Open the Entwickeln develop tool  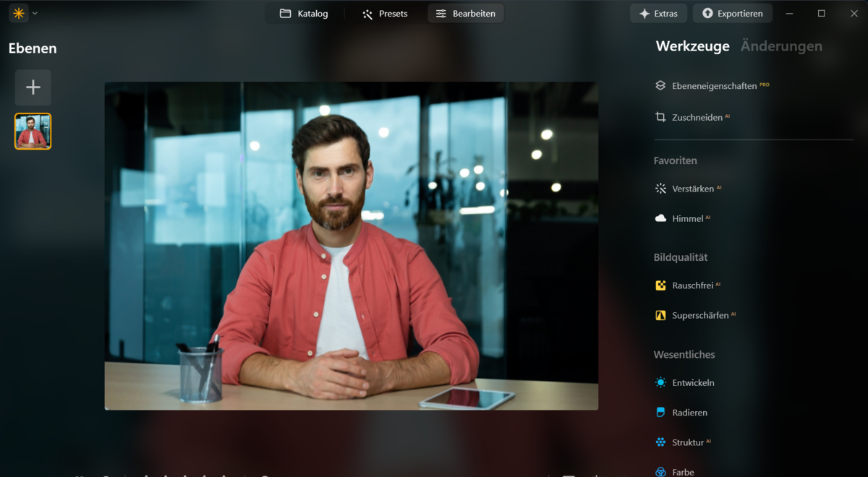click(x=692, y=382)
